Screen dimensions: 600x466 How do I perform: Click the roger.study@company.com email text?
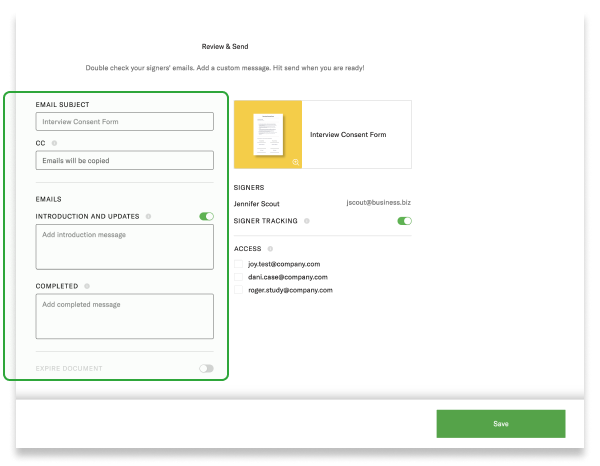[290, 290]
